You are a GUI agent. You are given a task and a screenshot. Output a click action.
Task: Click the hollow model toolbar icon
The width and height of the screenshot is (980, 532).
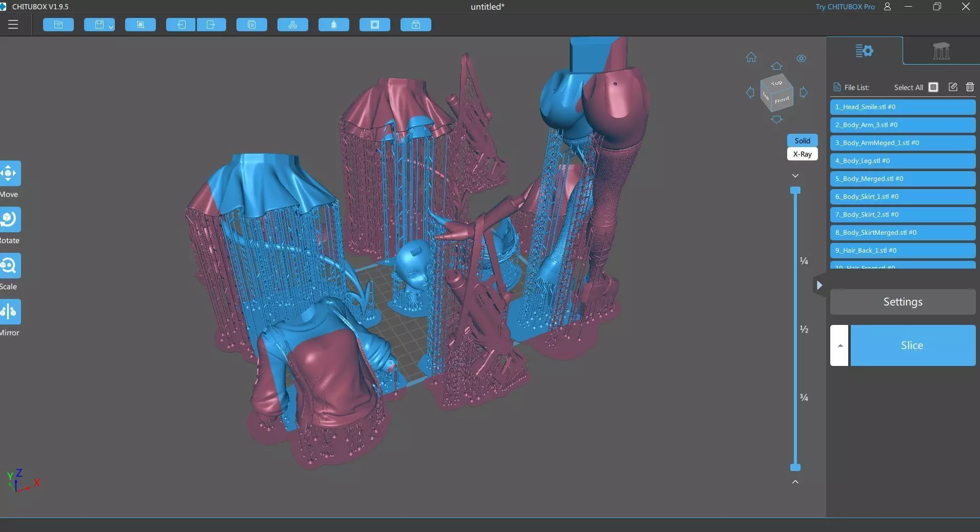click(334, 25)
